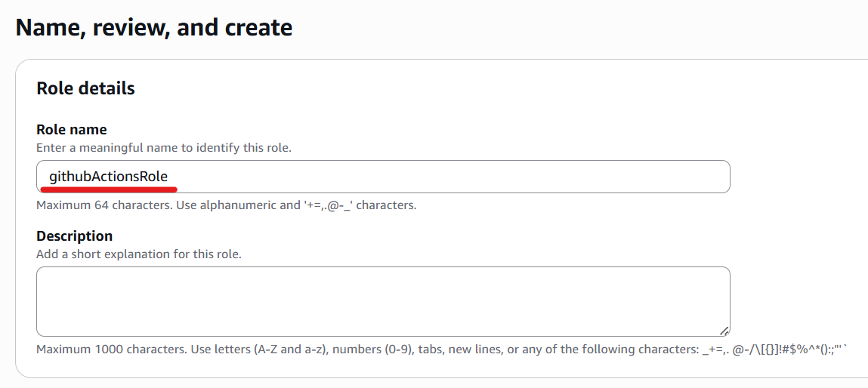Click the Role details section heading
The width and height of the screenshot is (868, 388).
coord(86,88)
